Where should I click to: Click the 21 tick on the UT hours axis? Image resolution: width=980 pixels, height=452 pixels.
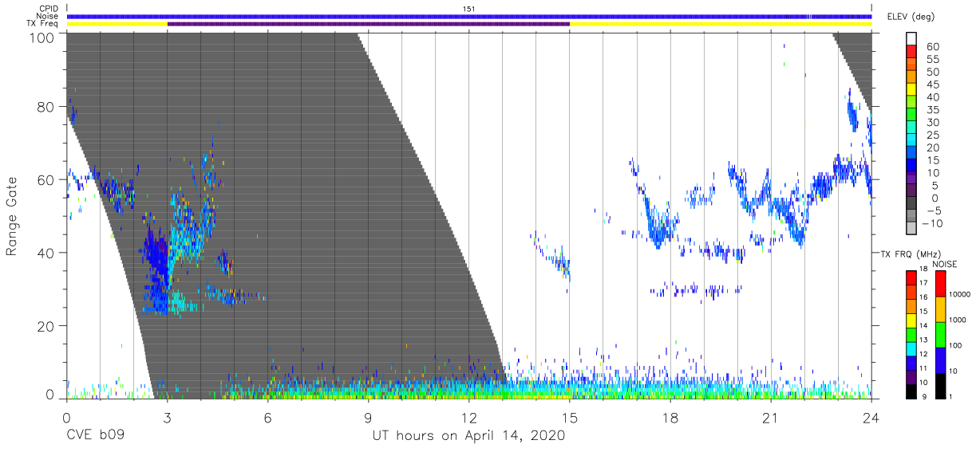(x=771, y=417)
